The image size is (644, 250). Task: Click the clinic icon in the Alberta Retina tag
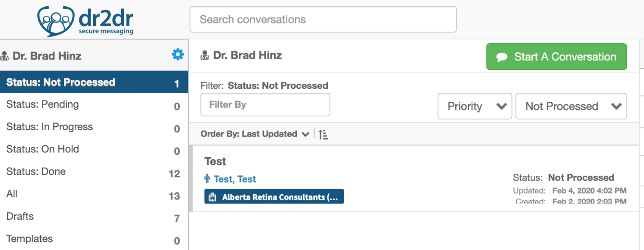point(213,197)
